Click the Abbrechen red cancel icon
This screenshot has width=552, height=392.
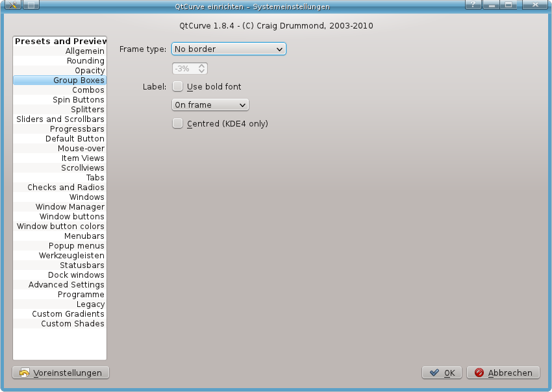click(x=479, y=373)
